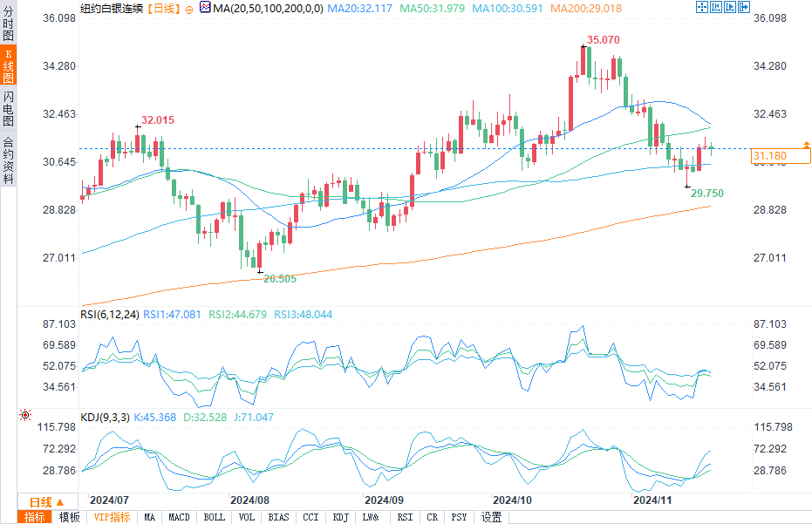812x524 pixels.
Task: Click the circled plus icon beside 日线
Action: coord(189,10)
